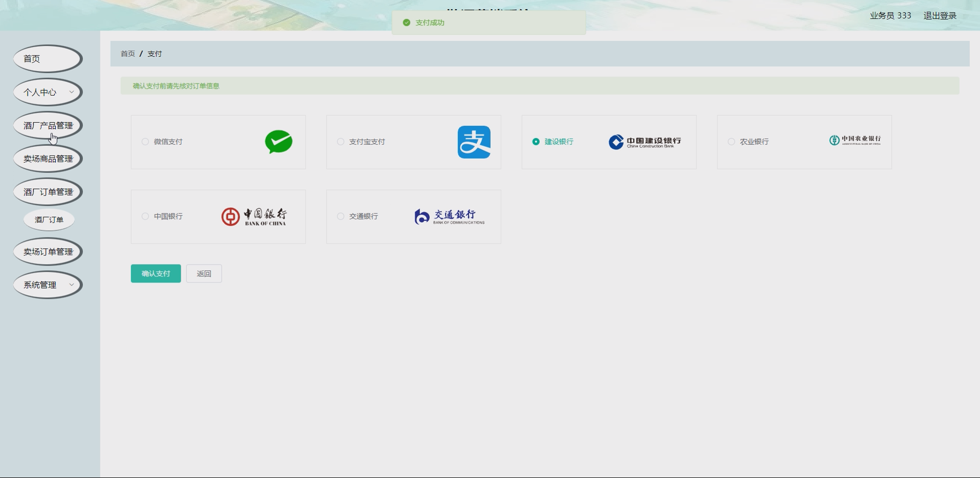Open the 酒厂订单 submenu item
Viewport: 980px width, 478px height.
49,220
